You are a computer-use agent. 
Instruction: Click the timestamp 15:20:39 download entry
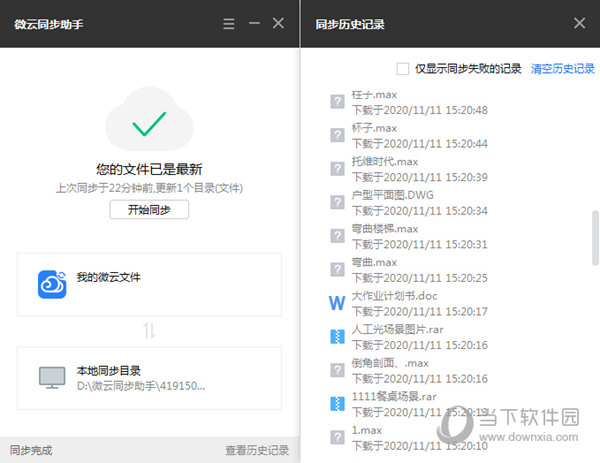click(420, 177)
